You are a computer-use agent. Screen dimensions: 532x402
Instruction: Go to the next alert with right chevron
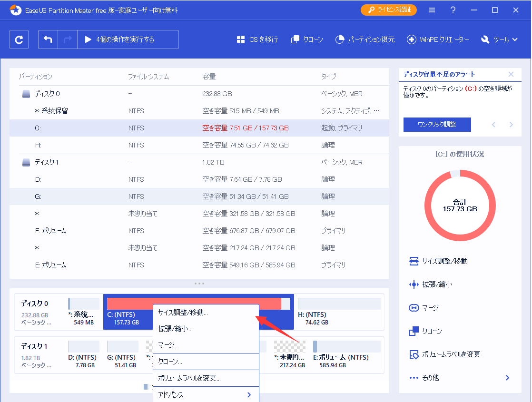tap(512, 125)
